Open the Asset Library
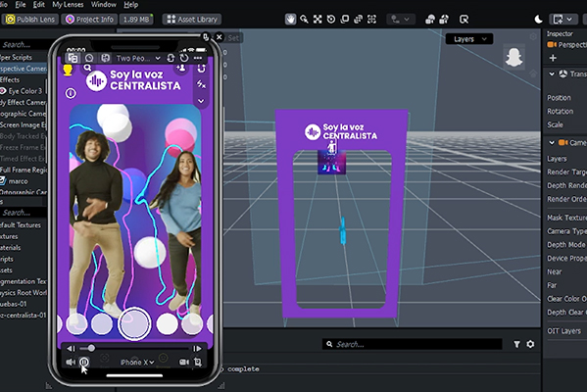Image resolution: width=587 pixels, height=392 pixels. tap(192, 19)
